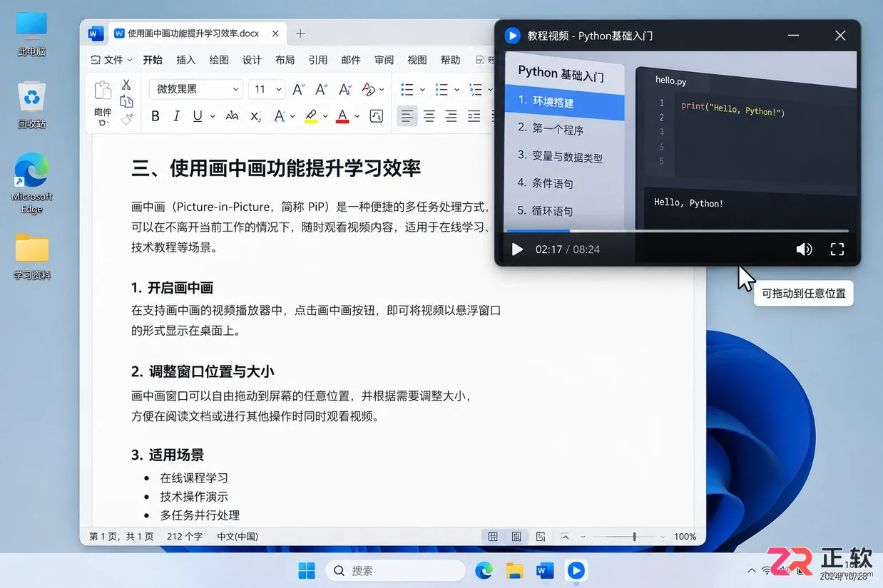
Task: Expand font color arrow
Action: (x=357, y=116)
